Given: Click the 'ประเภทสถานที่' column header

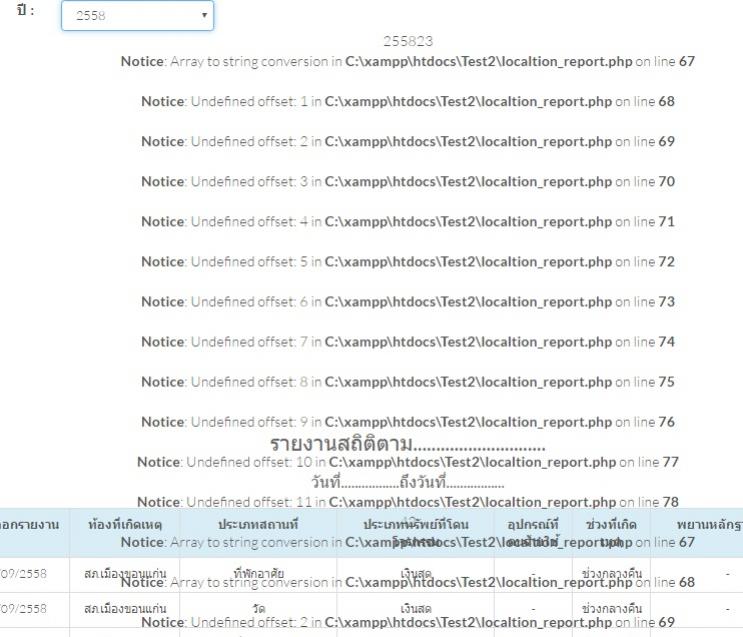Looking at the screenshot, I should (x=258, y=525).
